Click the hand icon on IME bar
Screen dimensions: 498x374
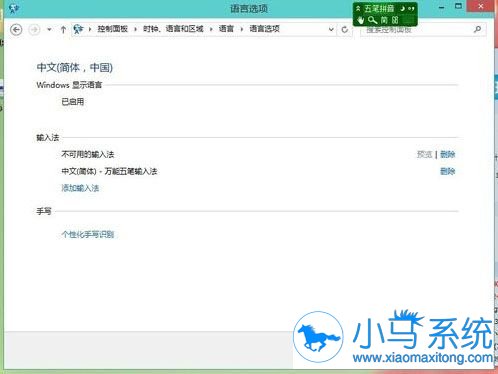point(360,20)
